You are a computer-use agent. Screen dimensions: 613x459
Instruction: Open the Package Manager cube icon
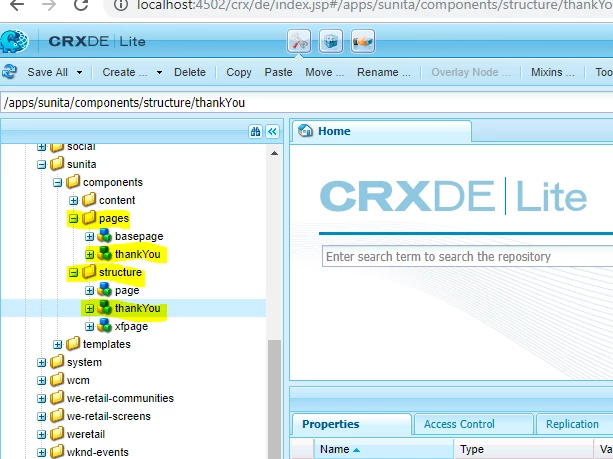point(331,41)
